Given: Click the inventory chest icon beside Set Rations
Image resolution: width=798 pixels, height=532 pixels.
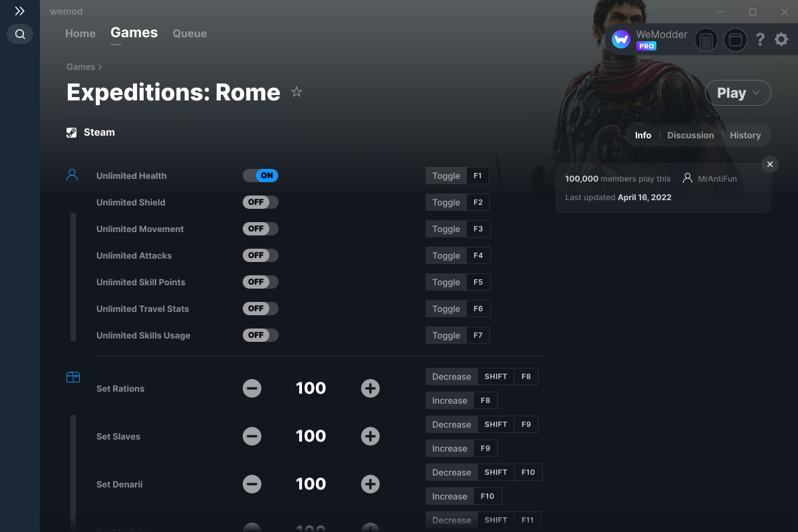Looking at the screenshot, I should coord(72,376).
